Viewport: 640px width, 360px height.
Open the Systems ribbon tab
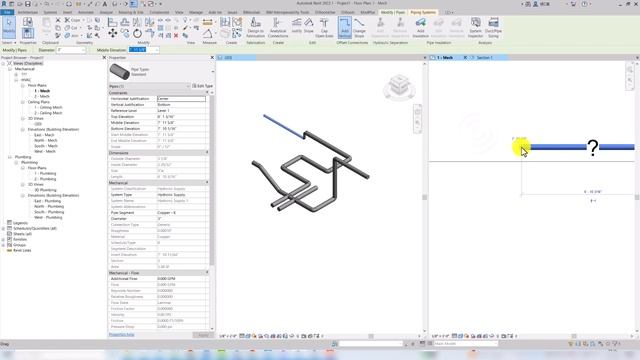(x=50, y=12)
